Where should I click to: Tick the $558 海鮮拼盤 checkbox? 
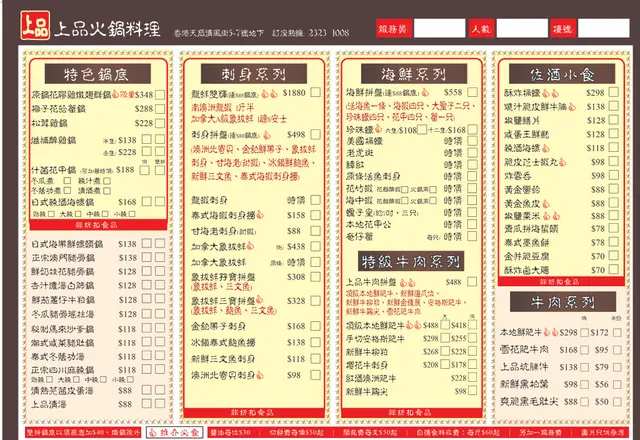(474, 93)
